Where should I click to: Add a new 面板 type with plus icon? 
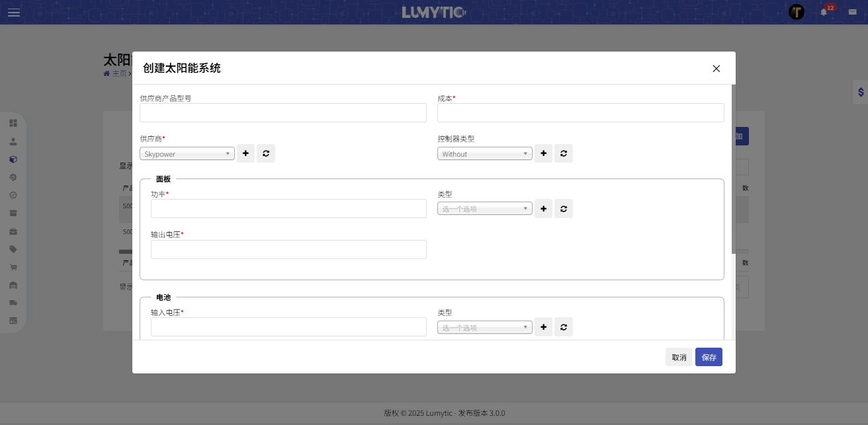point(543,208)
